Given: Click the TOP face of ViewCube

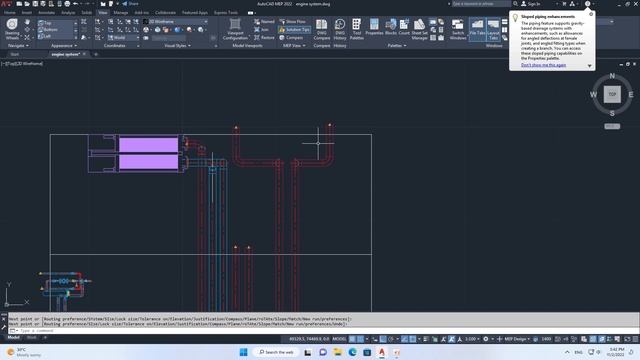Looking at the screenshot, I should point(612,94).
